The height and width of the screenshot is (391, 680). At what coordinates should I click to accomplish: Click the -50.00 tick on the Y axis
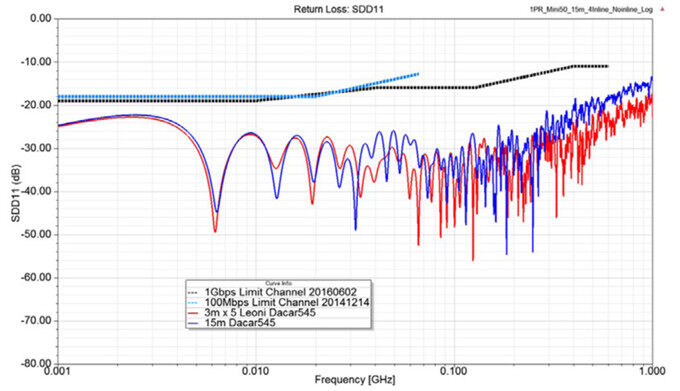(x=36, y=235)
